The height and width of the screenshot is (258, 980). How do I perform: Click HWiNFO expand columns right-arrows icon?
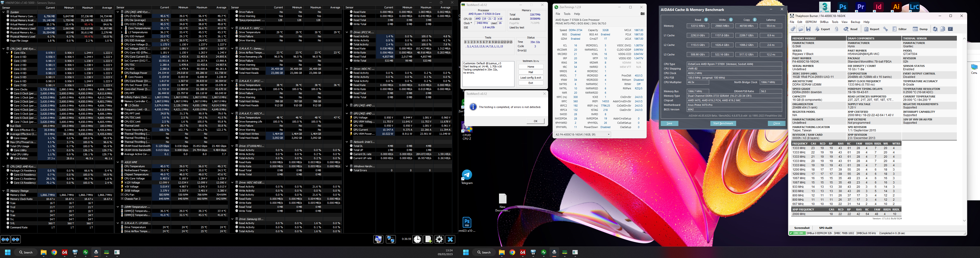[5, 239]
